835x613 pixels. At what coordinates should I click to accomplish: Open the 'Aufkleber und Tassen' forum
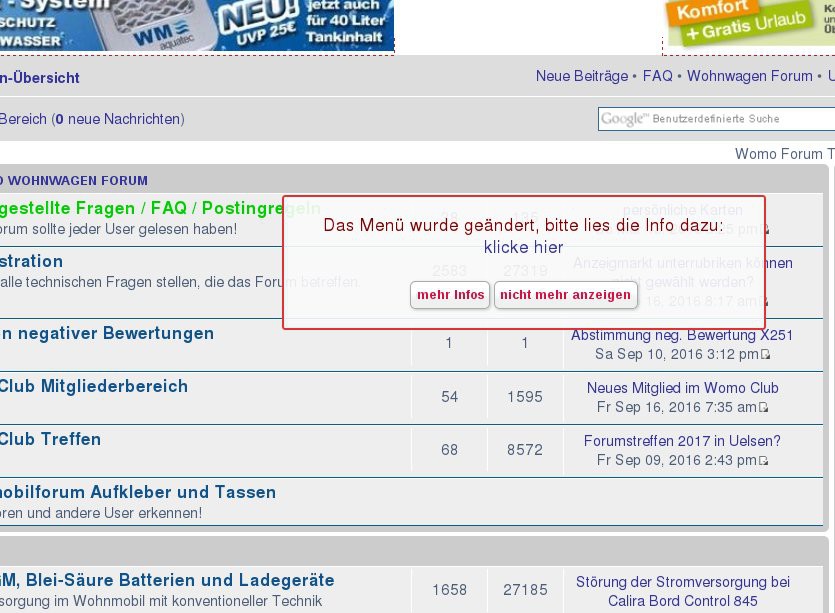tap(138, 492)
